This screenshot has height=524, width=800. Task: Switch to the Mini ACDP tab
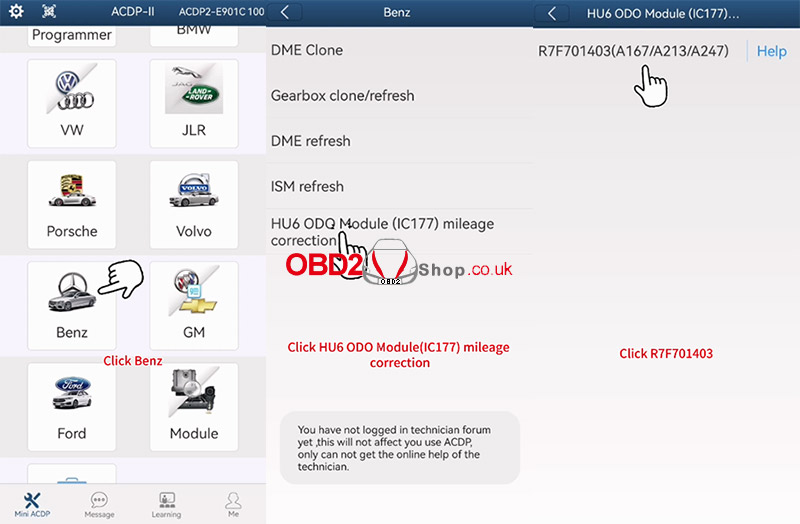pyautogui.click(x=33, y=504)
